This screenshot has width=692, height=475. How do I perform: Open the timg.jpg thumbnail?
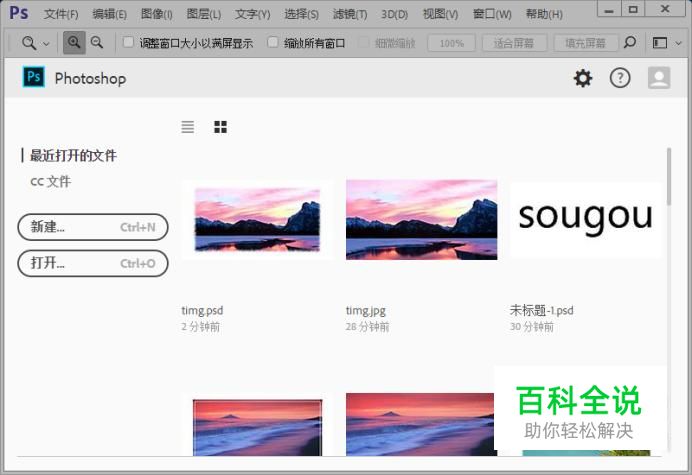(x=421, y=219)
